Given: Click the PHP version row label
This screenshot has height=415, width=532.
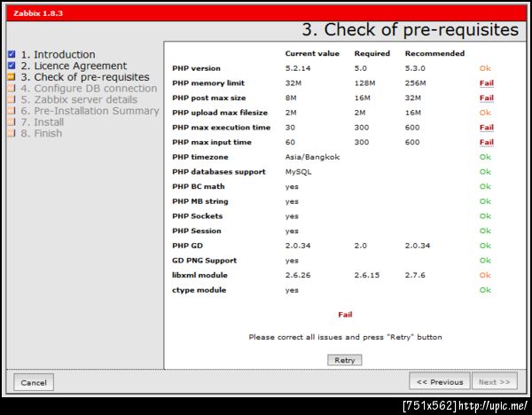Looking at the screenshot, I should click(196, 68).
